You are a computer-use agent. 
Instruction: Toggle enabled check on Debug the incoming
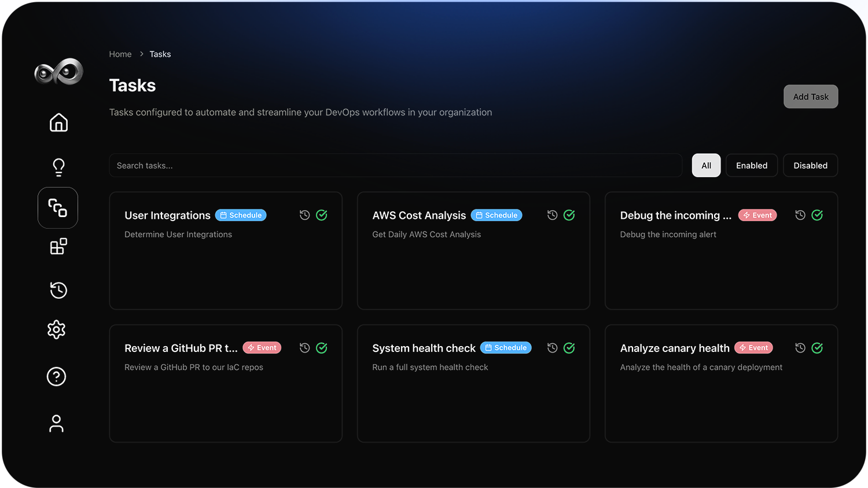(817, 215)
